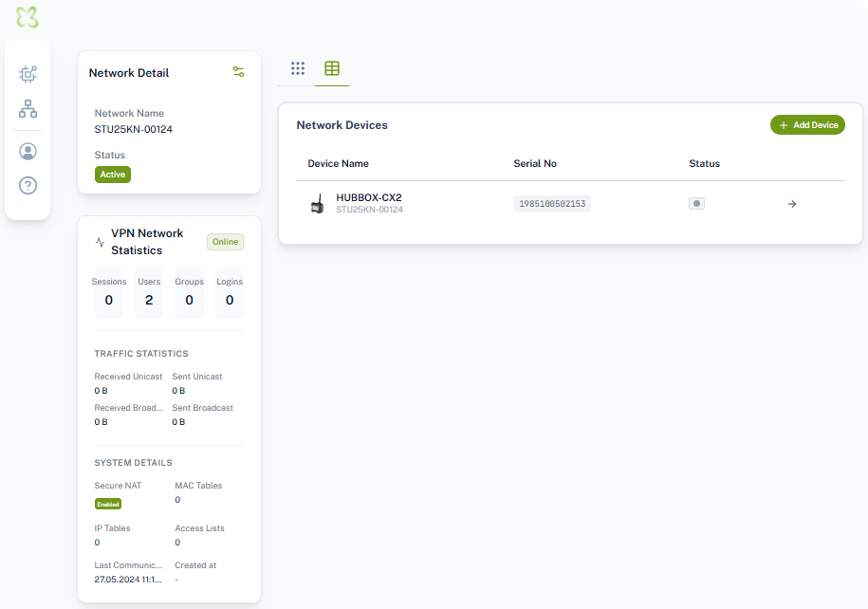Viewport: 868px width, 609px height.
Task: Click the Device Name column header
Action: [339, 163]
